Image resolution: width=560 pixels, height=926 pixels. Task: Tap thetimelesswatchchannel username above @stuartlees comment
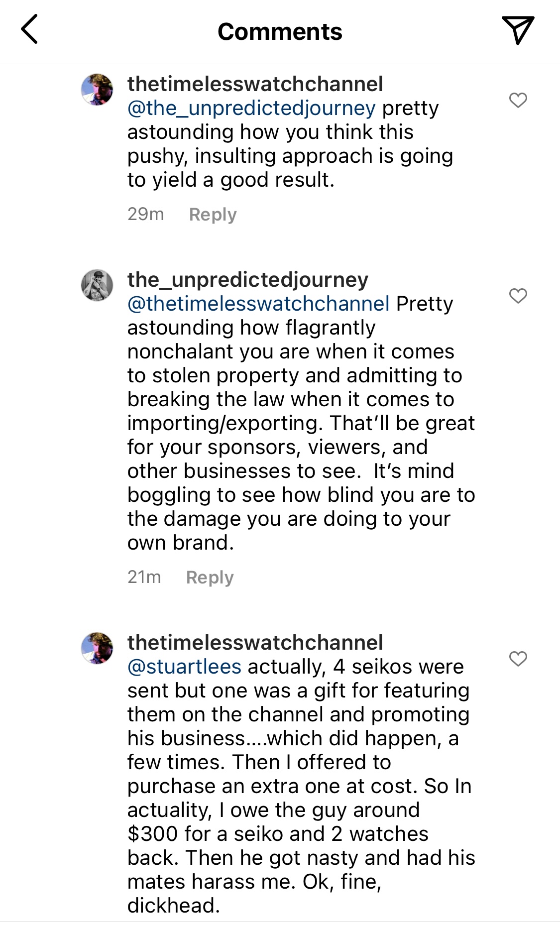pyautogui.click(x=255, y=643)
